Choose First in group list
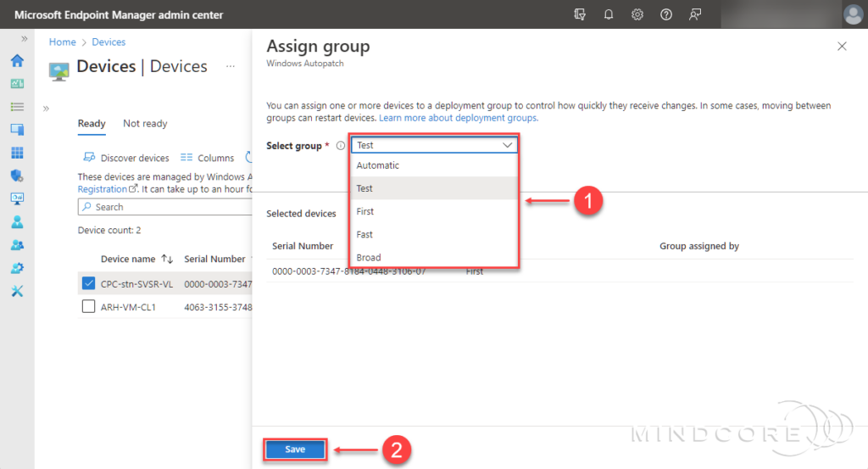 [x=435, y=211]
